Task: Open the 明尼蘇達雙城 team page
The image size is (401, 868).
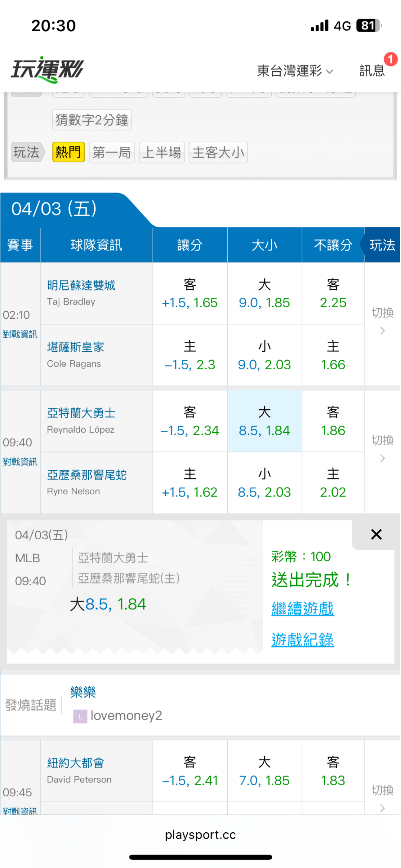Action: pos(81,285)
